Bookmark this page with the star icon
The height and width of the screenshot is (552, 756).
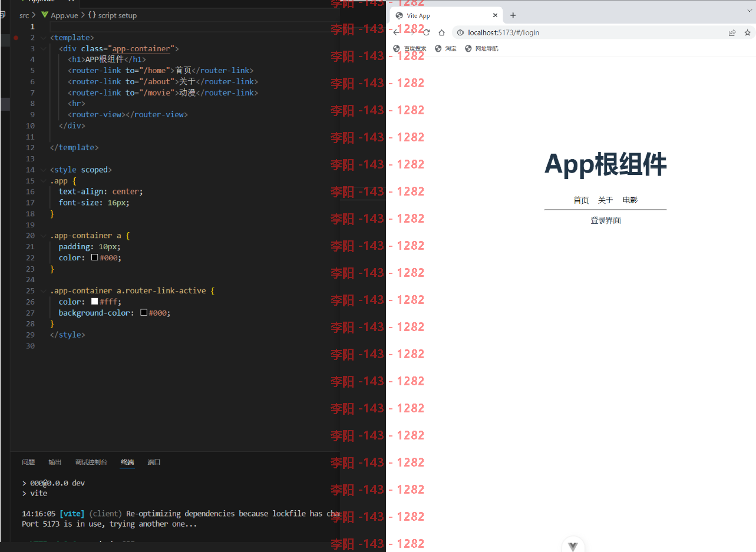pyautogui.click(x=747, y=32)
